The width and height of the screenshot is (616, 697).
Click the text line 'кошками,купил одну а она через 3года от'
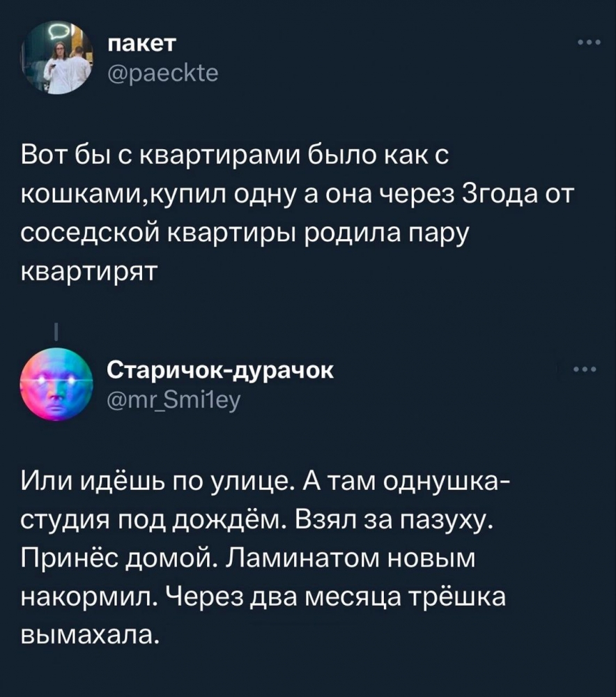[x=298, y=194]
